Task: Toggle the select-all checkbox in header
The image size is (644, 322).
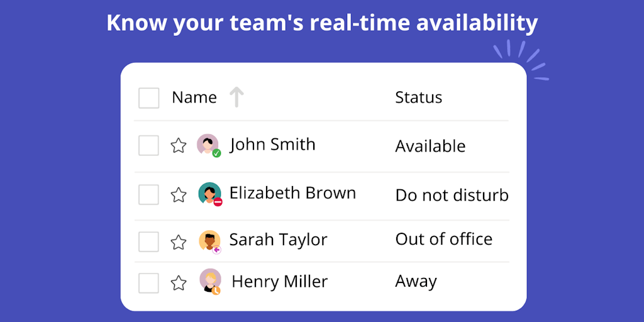Action: click(149, 98)
